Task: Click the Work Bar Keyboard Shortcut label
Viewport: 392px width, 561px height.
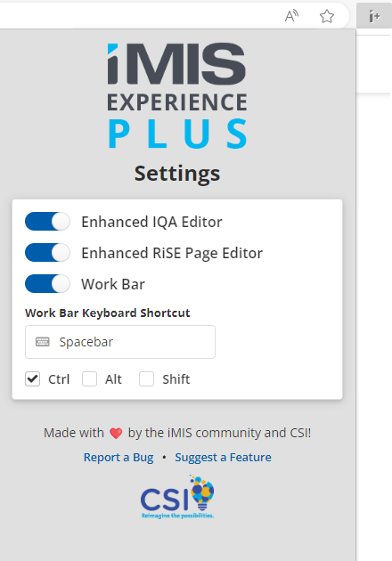Action: pyautogui.click(x=108, y=313)
